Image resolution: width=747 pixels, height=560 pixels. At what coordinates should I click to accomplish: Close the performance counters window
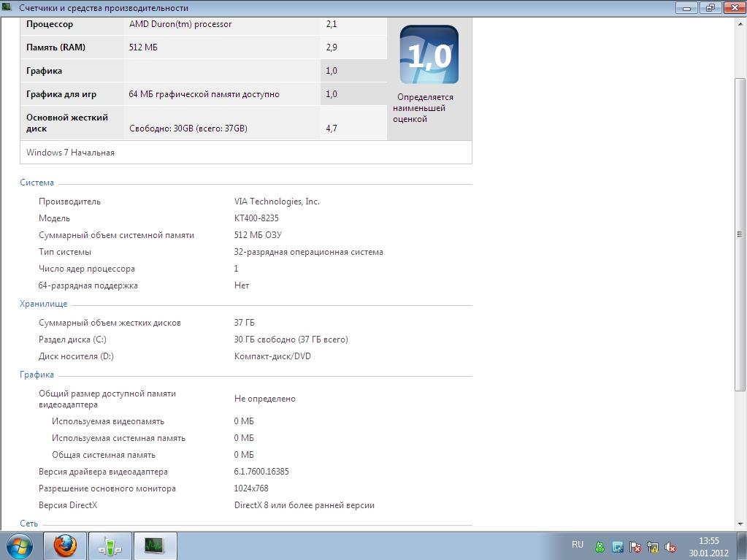734,7
